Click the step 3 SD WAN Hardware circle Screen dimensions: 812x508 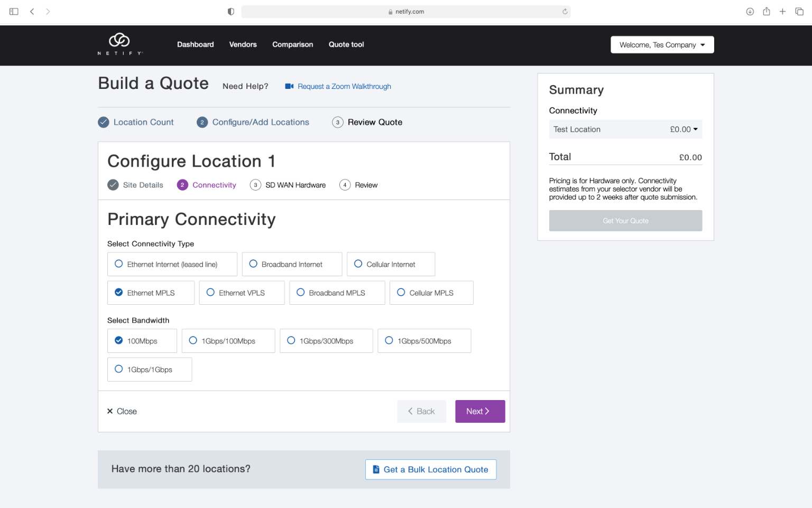click(255, 185)
